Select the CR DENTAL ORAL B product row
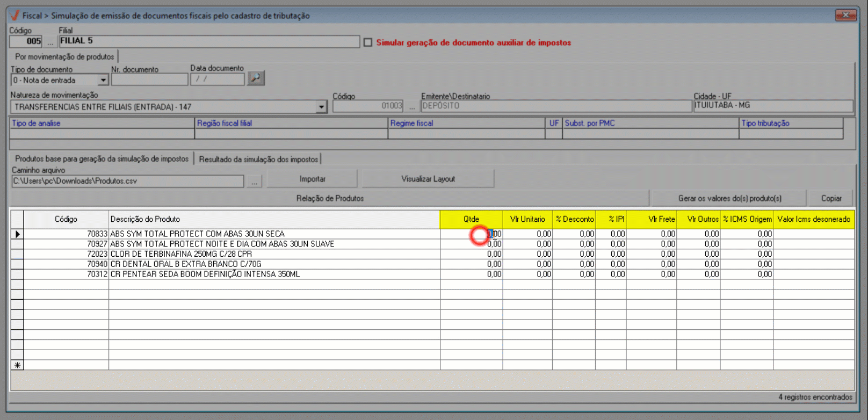Viewport: 868px width, 420px height. coord(186,264)
